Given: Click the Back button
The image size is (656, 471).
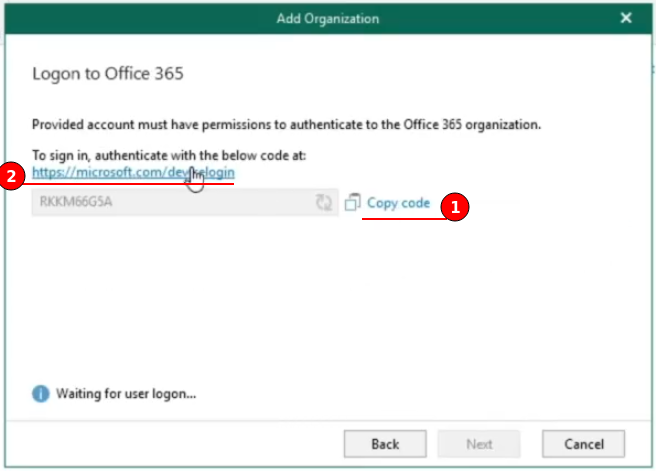Looking at the screenshot, I should point(385,444).
